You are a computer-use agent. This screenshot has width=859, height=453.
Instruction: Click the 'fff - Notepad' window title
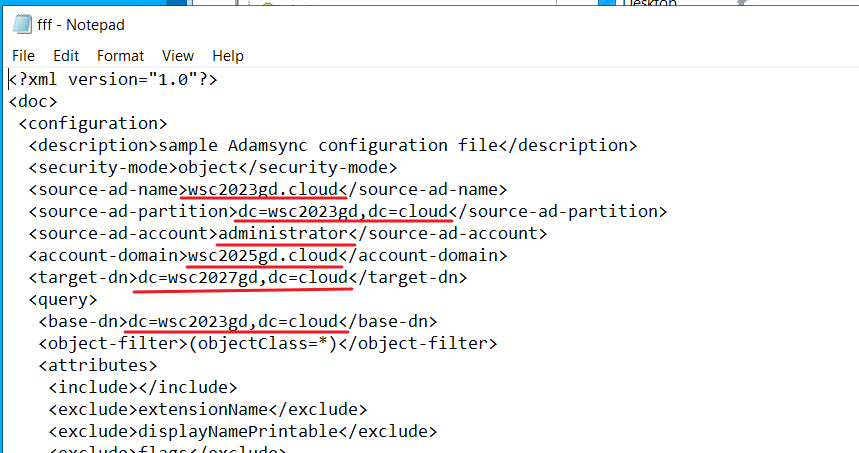point(81,25)
